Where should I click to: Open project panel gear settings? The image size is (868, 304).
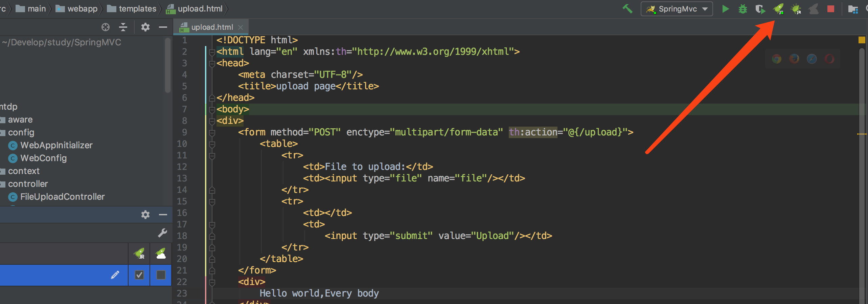click(x=145, y=27)
